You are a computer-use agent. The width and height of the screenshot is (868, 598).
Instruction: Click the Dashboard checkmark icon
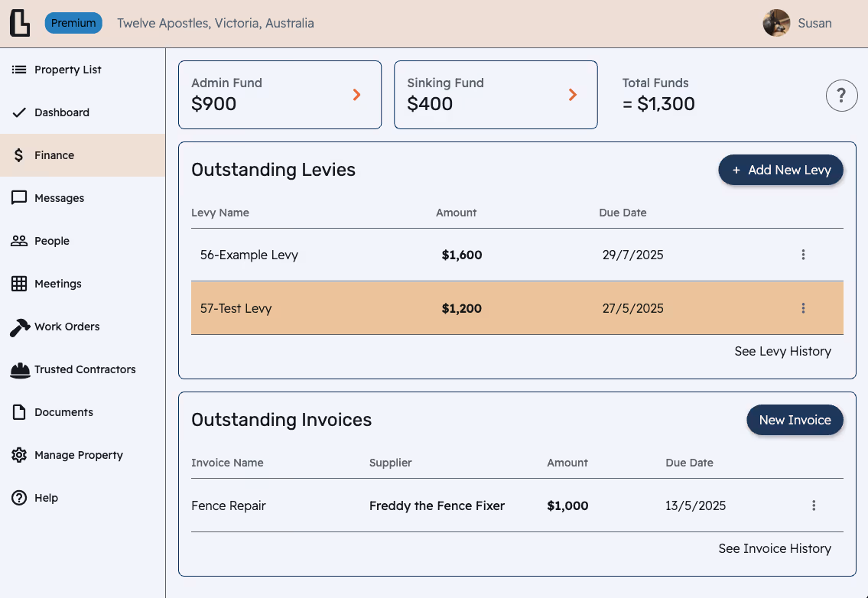click(19, 112)
